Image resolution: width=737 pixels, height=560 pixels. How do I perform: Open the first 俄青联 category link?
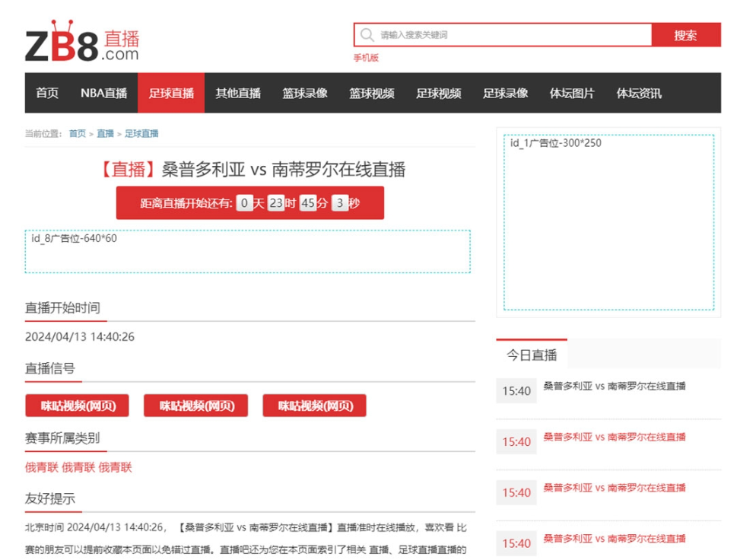coord(41,467)
